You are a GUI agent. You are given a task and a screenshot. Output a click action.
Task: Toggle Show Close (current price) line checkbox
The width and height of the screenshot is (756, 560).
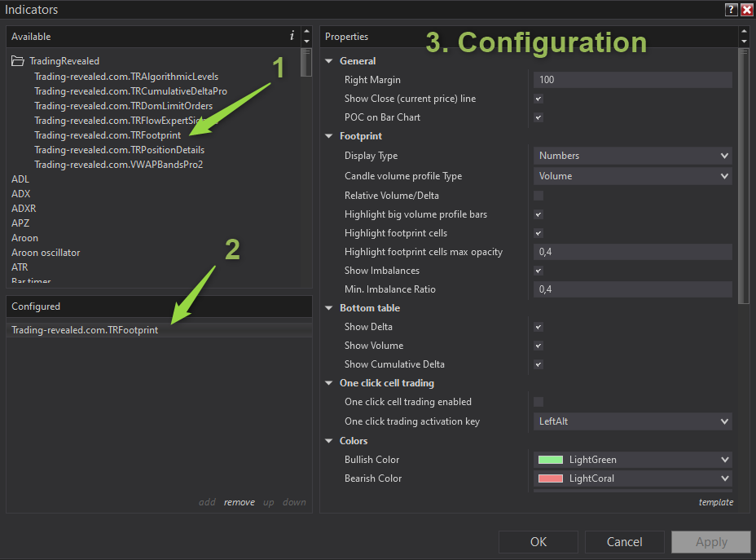538,99
